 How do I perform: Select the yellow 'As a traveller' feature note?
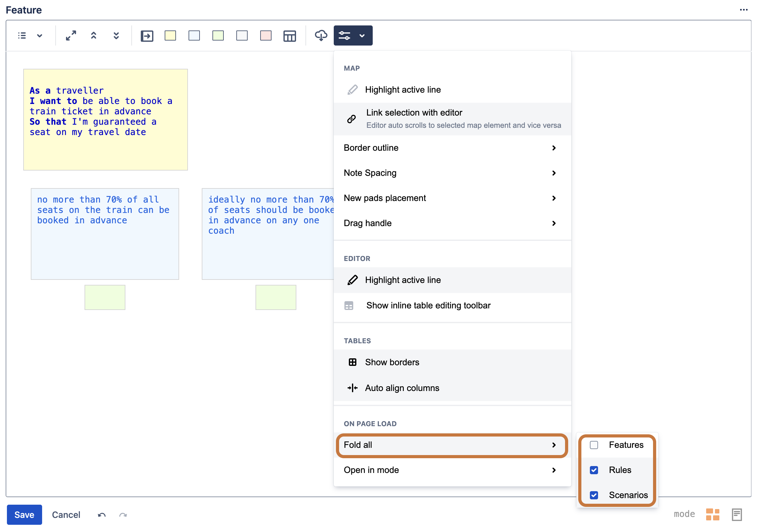[x=106, y=120]
